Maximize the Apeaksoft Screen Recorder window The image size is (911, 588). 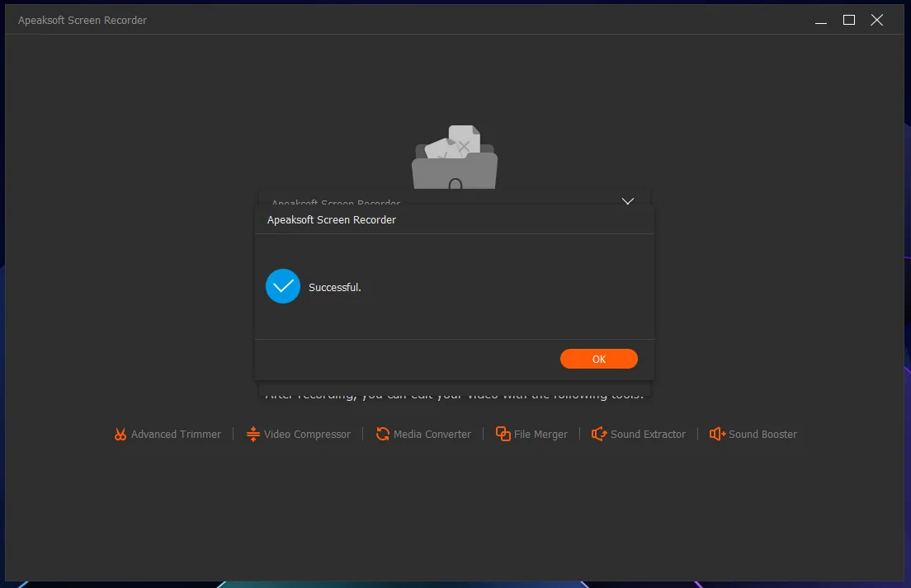[x=849, y=21]
